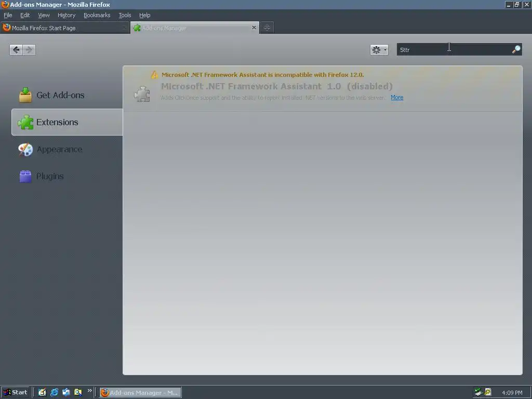532x399 pixels.
Task: Click the forward arrow button
Action: coord(29,50)
